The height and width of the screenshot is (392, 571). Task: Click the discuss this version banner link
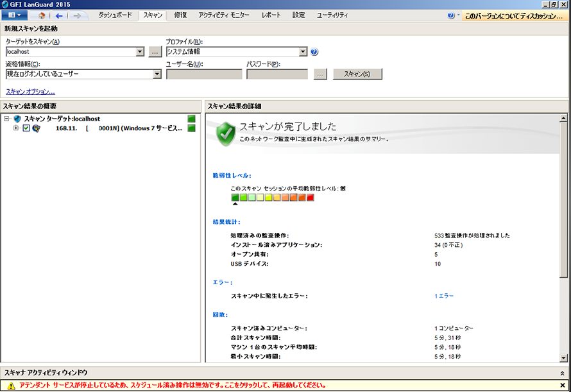[514, 15]
